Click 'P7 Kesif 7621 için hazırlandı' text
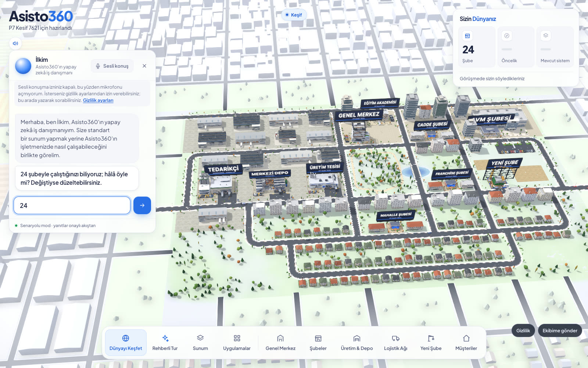588x368 pixels. (x=40, y=28)
